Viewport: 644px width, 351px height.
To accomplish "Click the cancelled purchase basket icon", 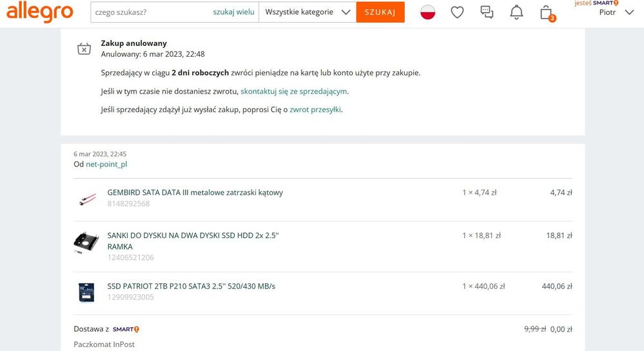I will click(84, 48).
